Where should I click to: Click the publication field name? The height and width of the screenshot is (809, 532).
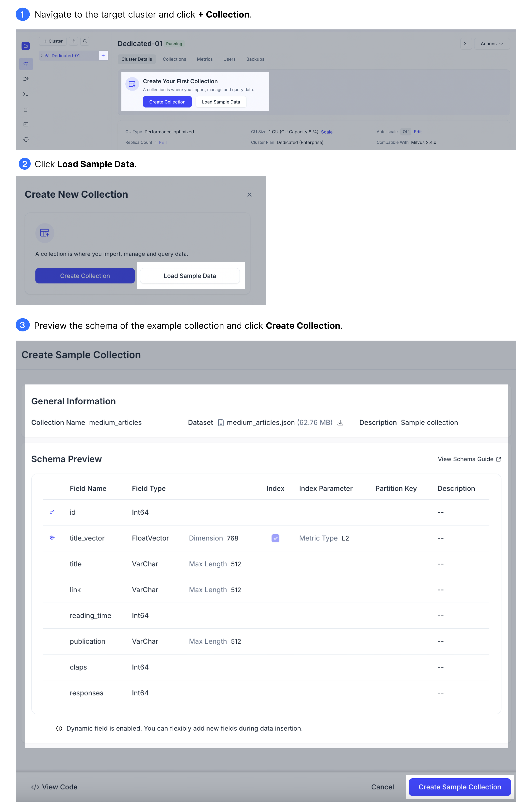[87, 641]
